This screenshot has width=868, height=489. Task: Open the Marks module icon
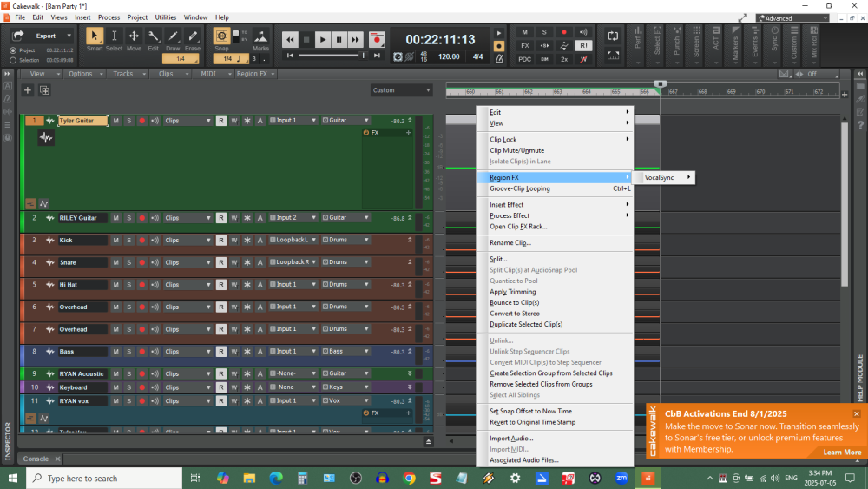point(260,36)
